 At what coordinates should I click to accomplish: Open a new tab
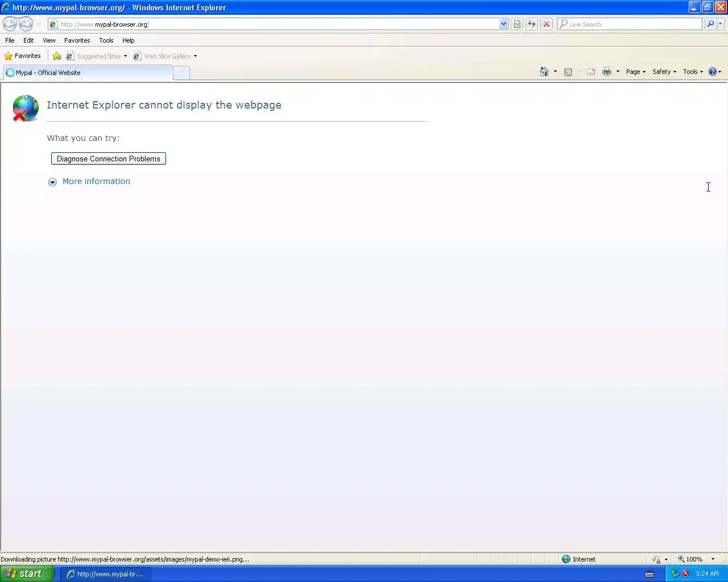181,73
